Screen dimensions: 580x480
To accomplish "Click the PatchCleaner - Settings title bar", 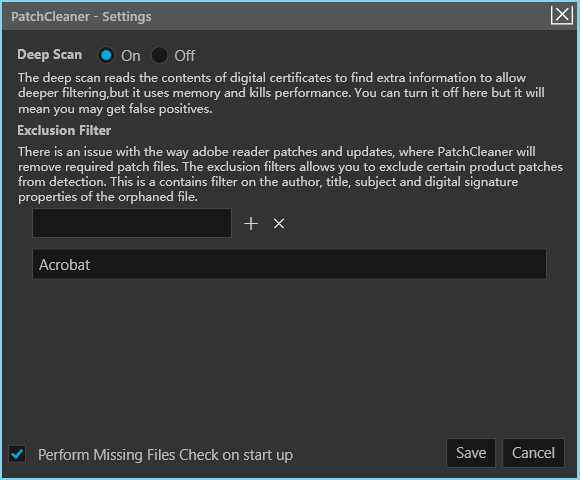I will [x=276, y=16].
